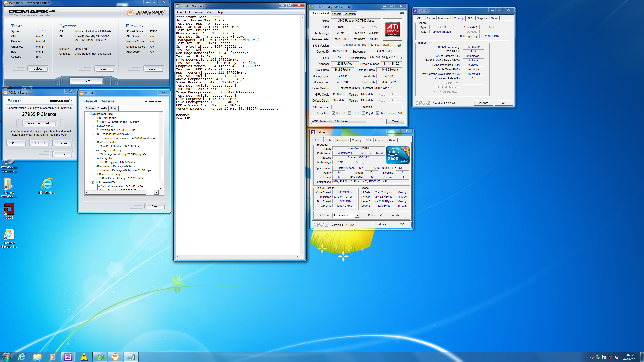Screen dimensions: 644x362
Task: Click the Options... button in PCMark05
Action: pos(154,69)
